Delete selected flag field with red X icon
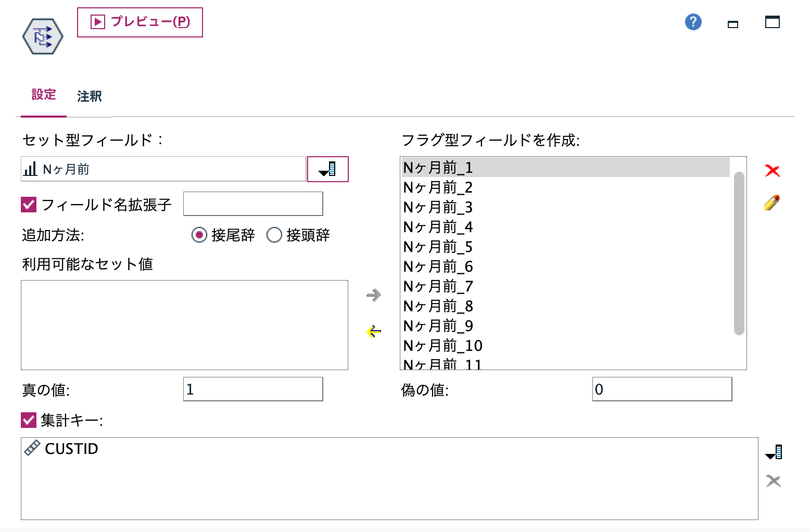Image resolution: width=810 pixels, height=532 pixels. [x=773, y=171]
